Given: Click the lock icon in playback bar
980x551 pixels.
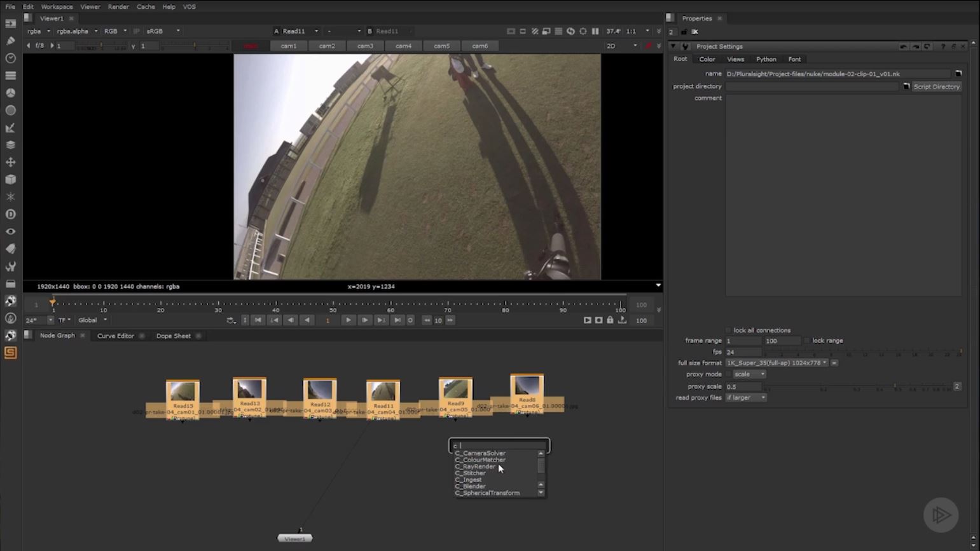Looking at the screenshot, I should pyautogui.click(x=610, y=320).
